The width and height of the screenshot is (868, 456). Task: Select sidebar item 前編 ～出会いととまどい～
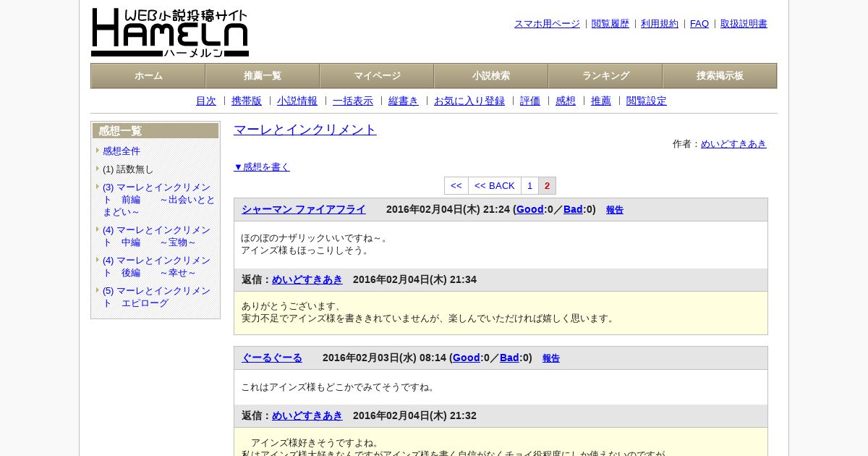click(x=158, y=200)
